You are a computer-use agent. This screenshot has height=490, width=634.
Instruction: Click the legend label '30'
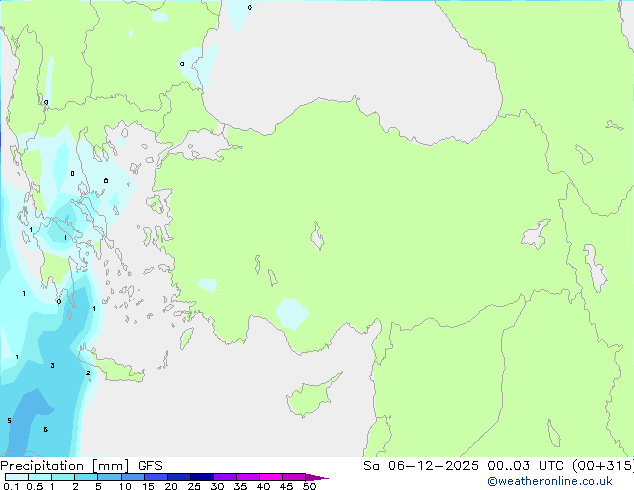(217, 486)
